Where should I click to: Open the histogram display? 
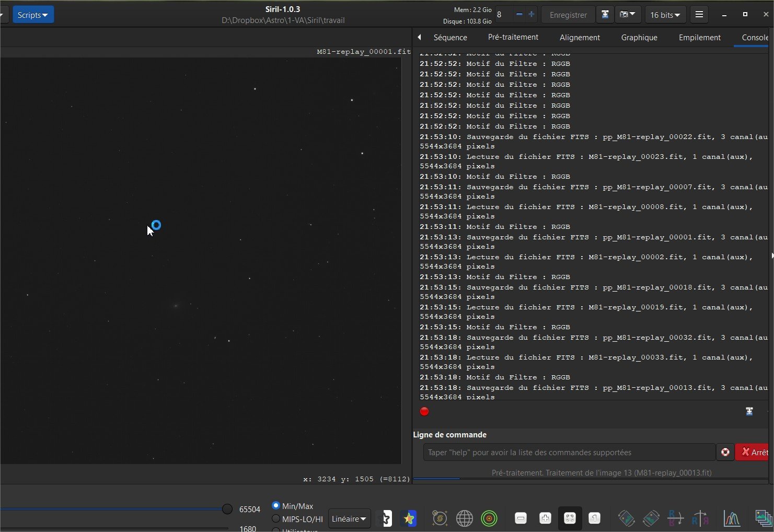point(732,518)
